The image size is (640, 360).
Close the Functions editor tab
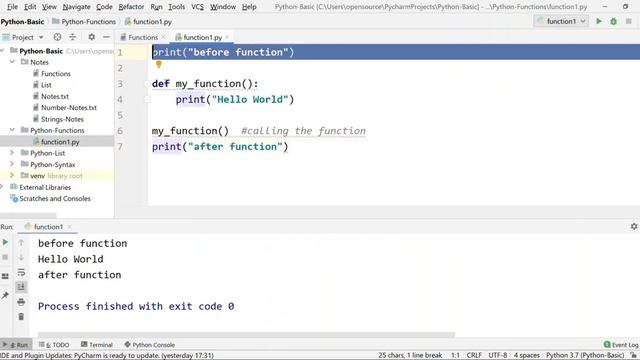(164, 37)
